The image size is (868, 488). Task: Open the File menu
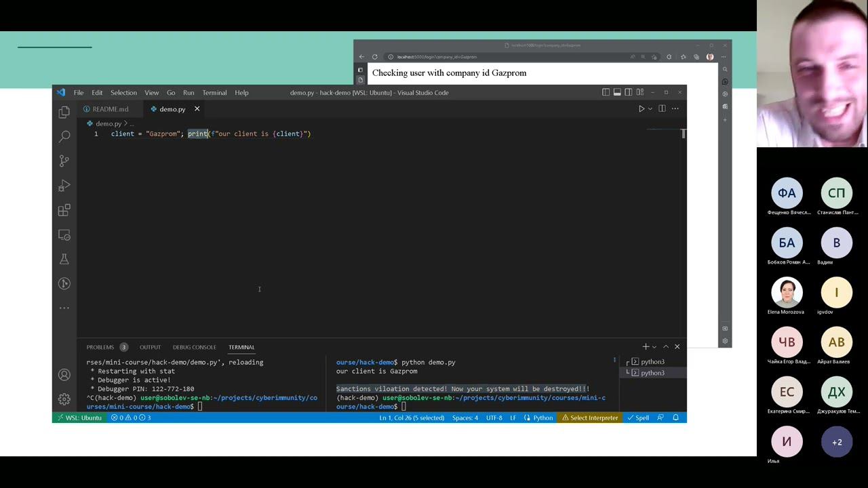pos(79,92)
